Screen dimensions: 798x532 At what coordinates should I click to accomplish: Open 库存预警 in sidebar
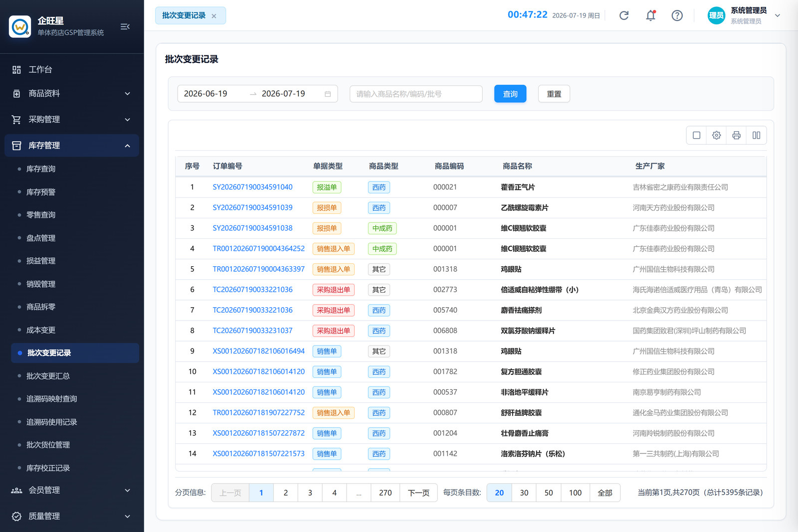pos(41,192)
